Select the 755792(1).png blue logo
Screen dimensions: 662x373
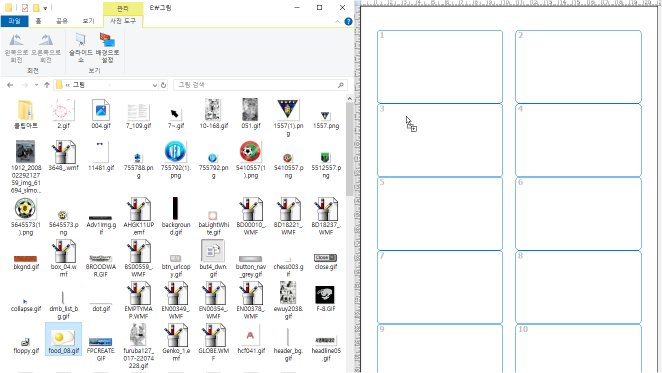(x=176, y=160)
